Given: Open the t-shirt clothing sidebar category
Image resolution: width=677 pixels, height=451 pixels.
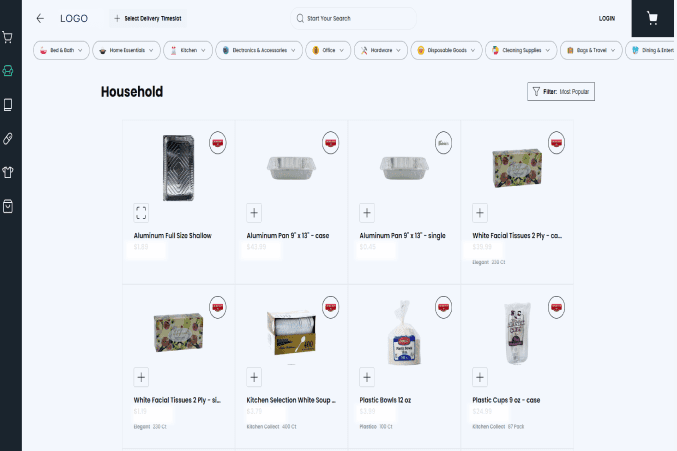Looking at the screenshot, I should click(8, 171).
